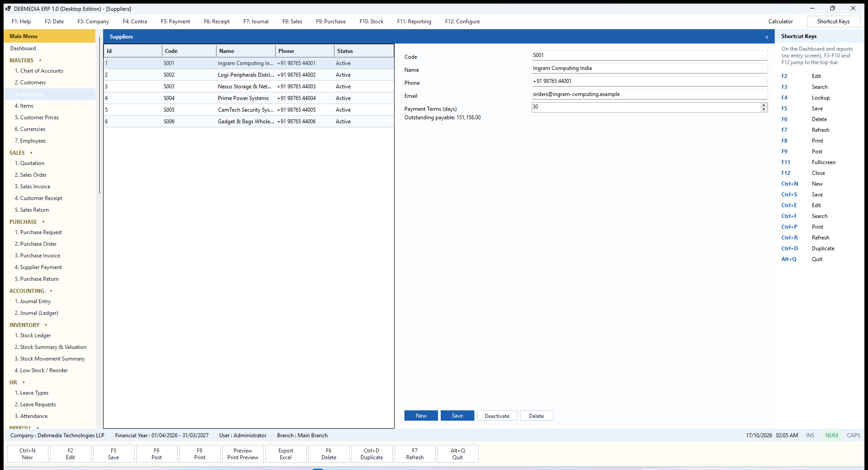Close the Suppliers panel with the x
The width and height of the screenshot is (868, 470).
[767, 37]
